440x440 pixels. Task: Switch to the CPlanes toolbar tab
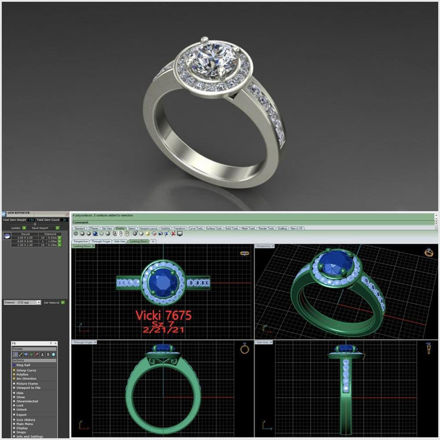coord(93,228)
